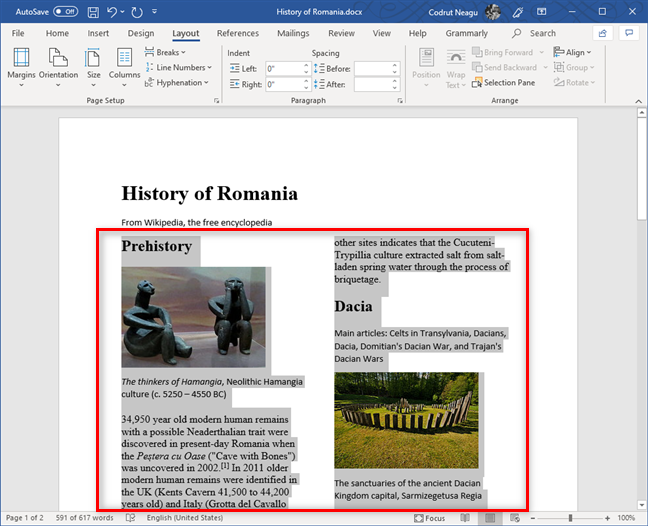Click the pen Coming Soon icon
The width and height of the screenshot is (648, 526).
[x=517, y=12]
